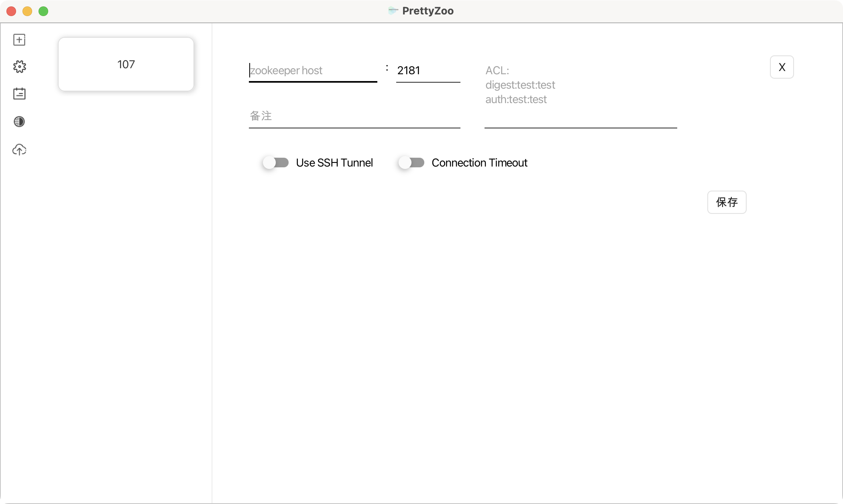This screenshot has height=504, width=843.
Task: Click the port field showing 2181
Action: [428, 71]
